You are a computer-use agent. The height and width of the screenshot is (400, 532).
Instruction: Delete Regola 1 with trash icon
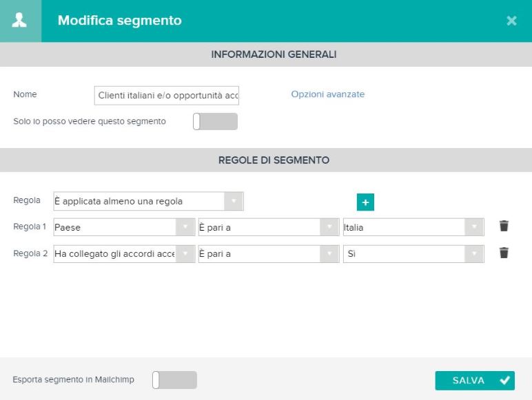504,226
